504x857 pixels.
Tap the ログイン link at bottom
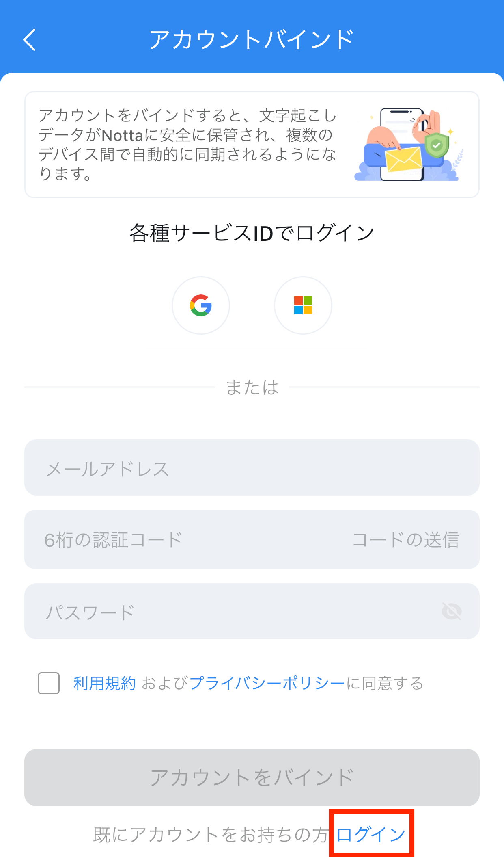[x=371, y=835]
